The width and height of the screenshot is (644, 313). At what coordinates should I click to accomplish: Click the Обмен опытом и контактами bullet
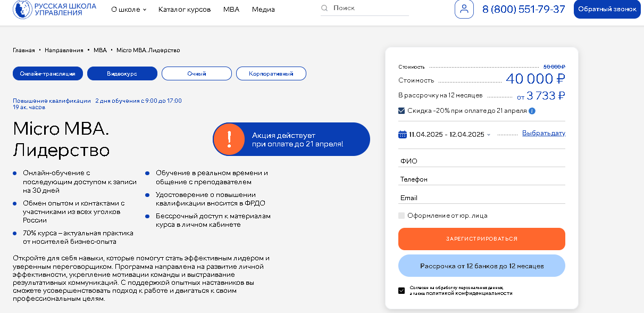[x=73, y=211]
